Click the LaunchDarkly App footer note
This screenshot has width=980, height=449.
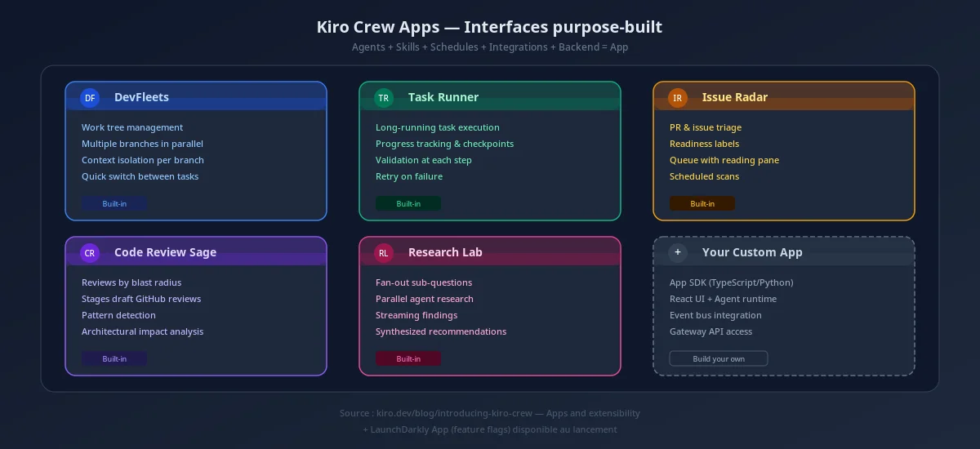(x=490, y=429)
